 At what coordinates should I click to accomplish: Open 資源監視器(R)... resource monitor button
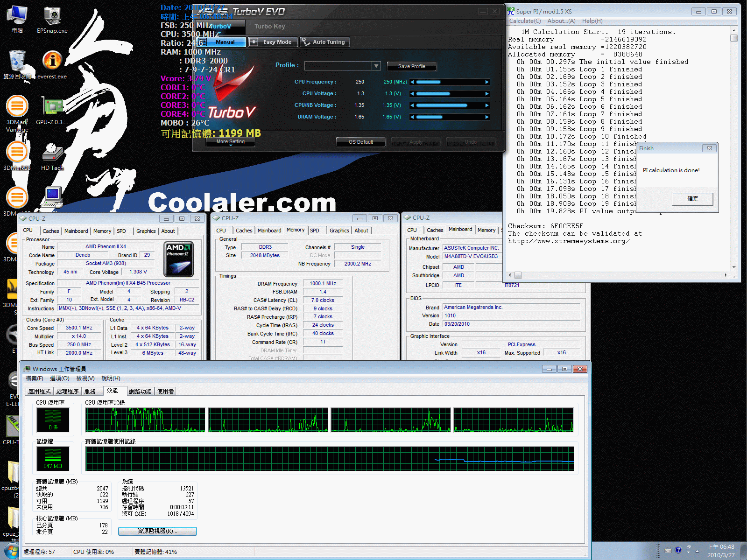pos(157,531)
